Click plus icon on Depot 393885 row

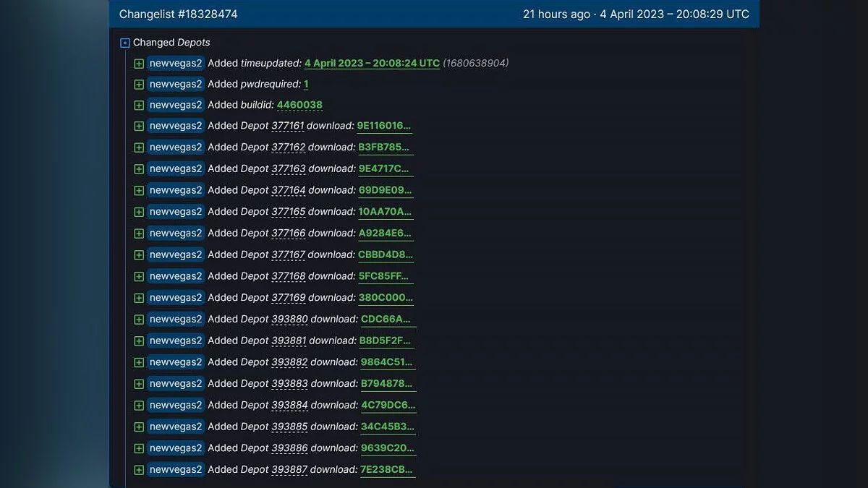click(x=139, y=427)
